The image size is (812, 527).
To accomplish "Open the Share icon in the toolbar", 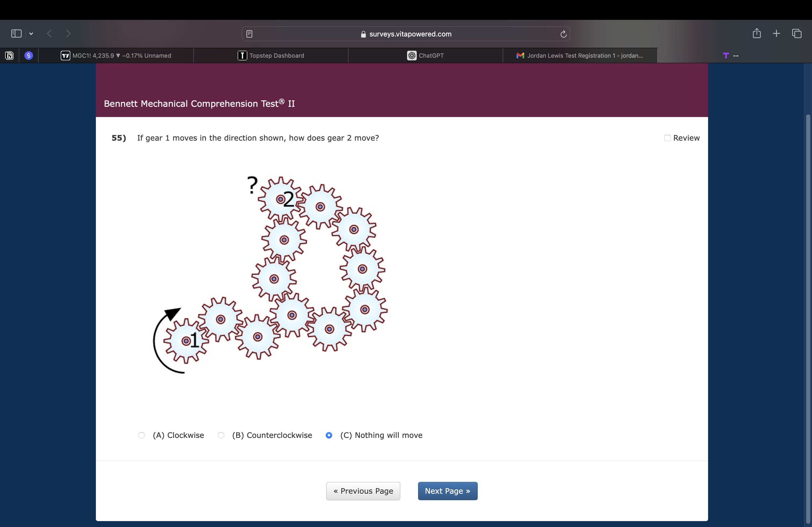I will click(756, 33).
